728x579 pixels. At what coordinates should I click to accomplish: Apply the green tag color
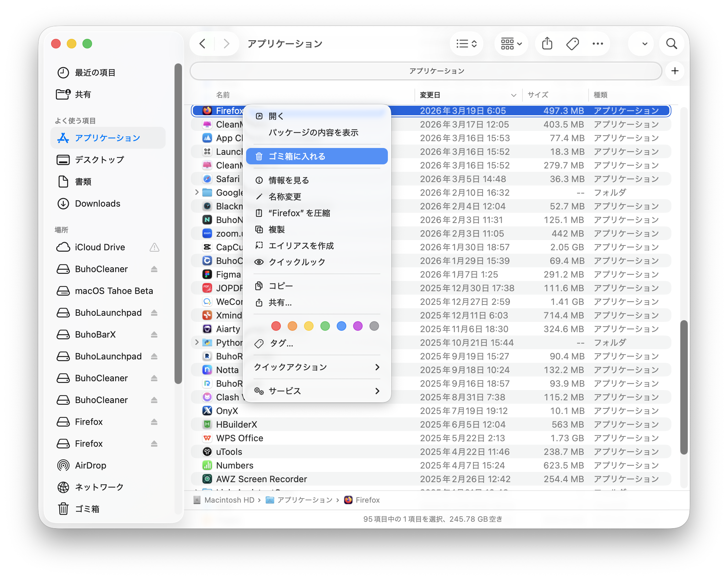coord(325,326)
